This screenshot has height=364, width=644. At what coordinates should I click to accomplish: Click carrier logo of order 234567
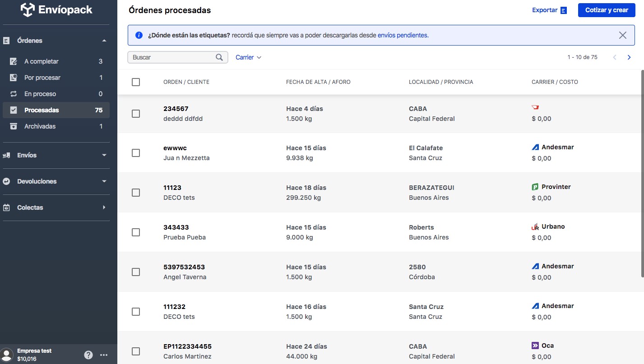(536, 107)
